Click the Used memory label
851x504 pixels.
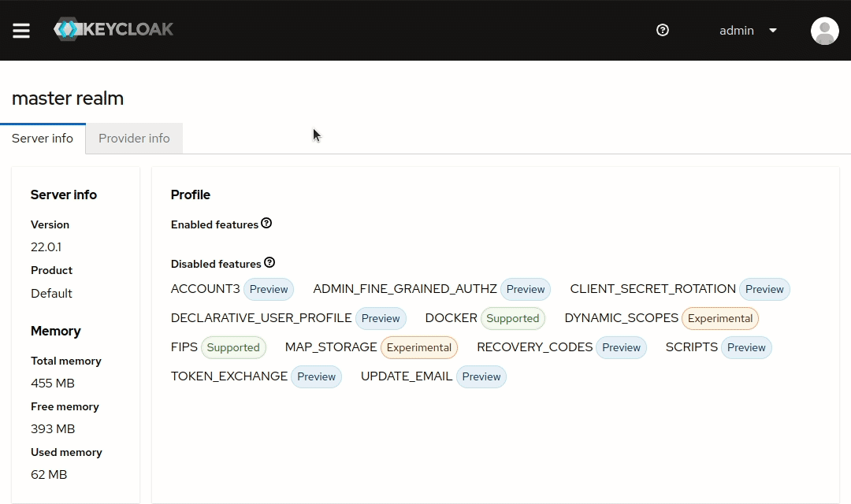[66, 452]
